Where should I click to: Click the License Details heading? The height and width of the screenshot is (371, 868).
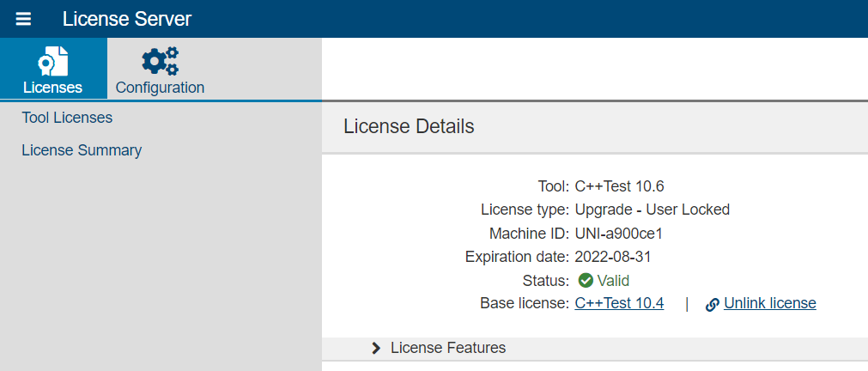(x=409, y=126)
